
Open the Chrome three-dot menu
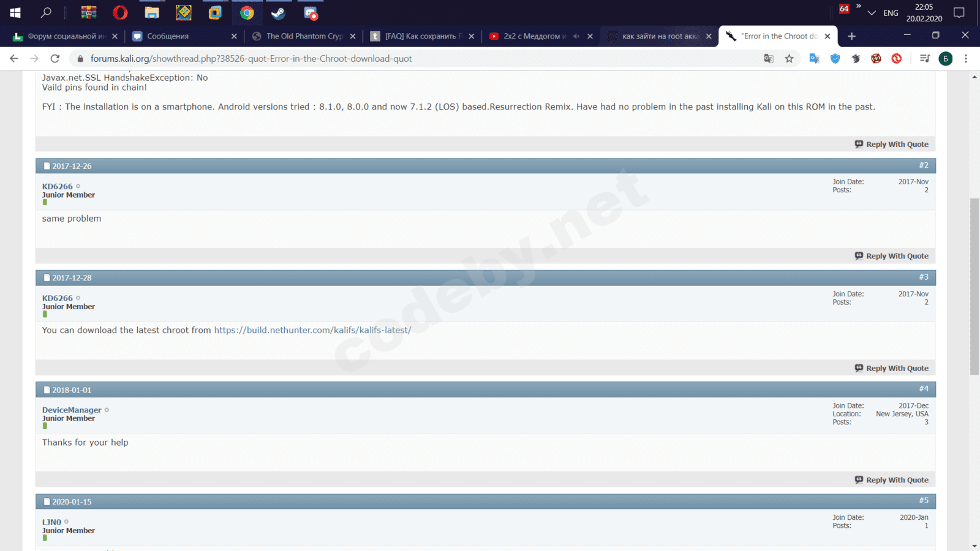click(x=966, y=58)
